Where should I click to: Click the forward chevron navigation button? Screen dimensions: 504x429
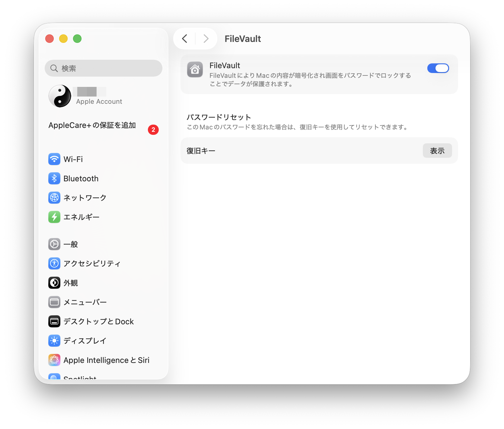pyautogui.click(x=206, y=39)
